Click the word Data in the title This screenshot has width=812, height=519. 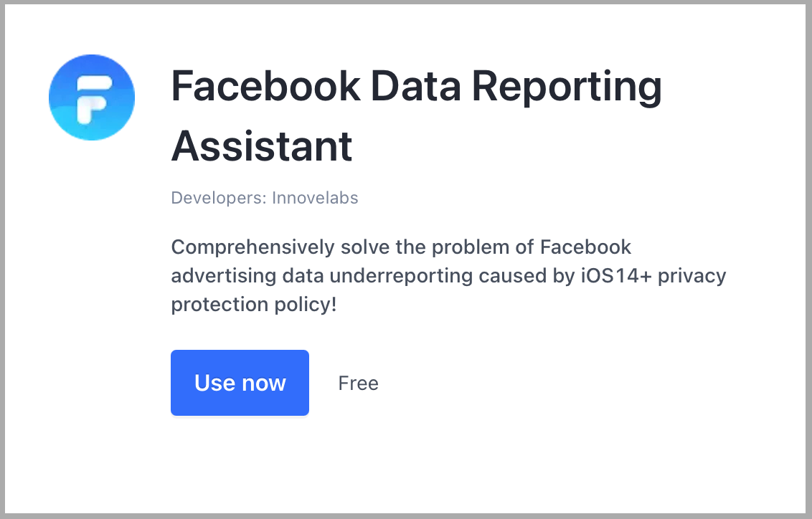pos(416,86)
